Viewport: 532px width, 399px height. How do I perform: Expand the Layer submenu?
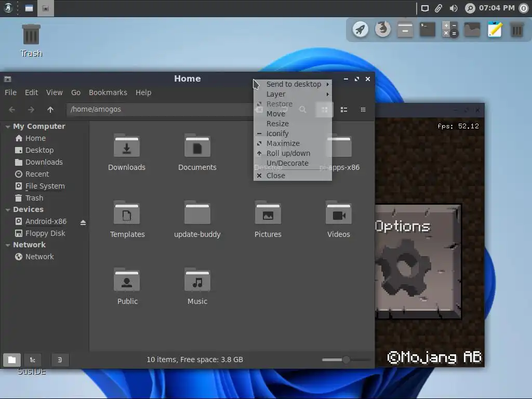[292, 94]
